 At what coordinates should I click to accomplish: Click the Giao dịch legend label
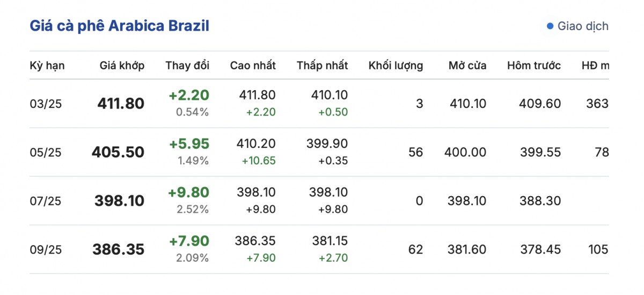coord(583,26)
